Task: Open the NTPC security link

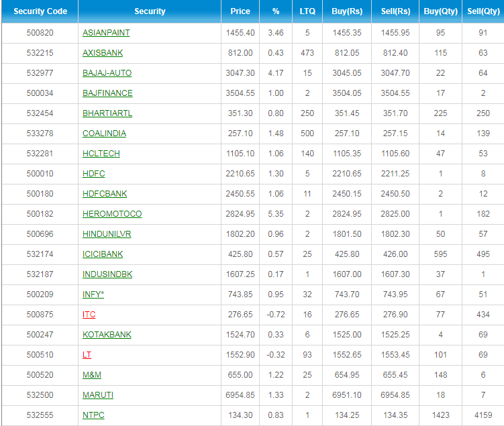Action: pyautogui.click(x=93, y=415)
